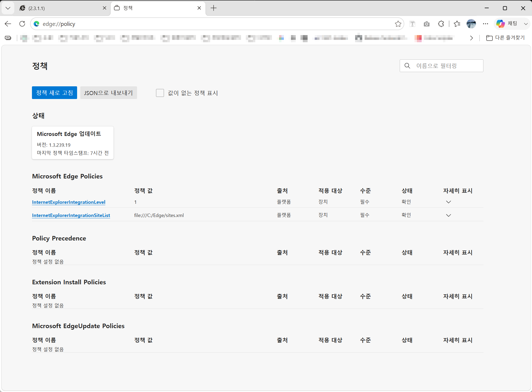Screen dimensions: 532x392
Task: Click JSON으로 내보내기 button
Action: (x=109, y=93)
